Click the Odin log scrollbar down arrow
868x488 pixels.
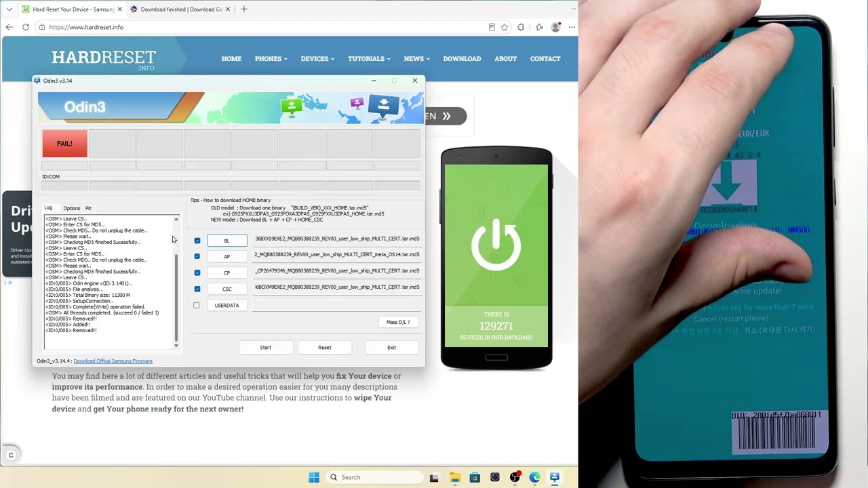tap(176, 346)
